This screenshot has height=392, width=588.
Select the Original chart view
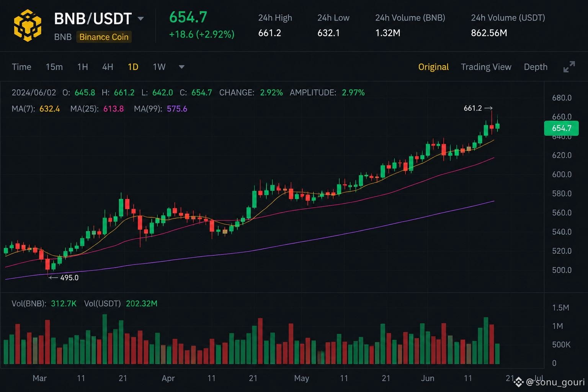[433, 67]
